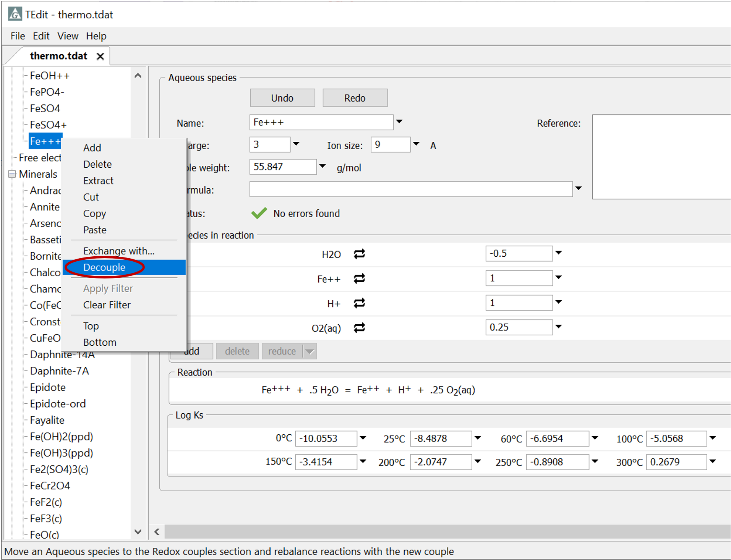Viewport: 731px width, 560px height.
Task: Select FeF3(c) in the Minerals list
Action: coord(46,519)
